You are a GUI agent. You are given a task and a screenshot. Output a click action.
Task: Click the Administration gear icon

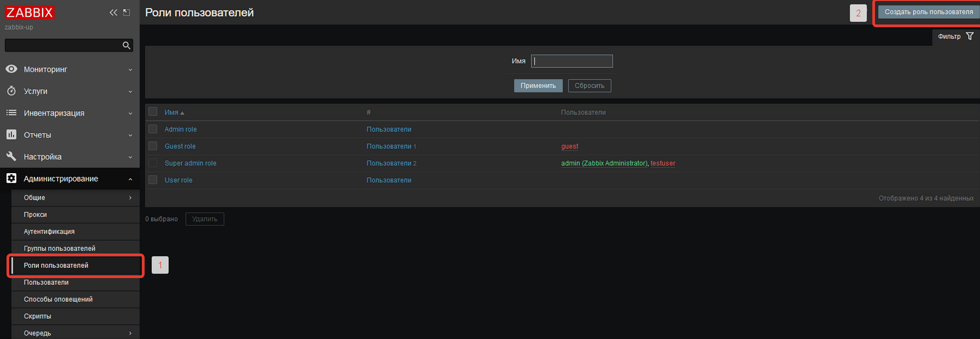pyautogui.click(x=11, y=179)
